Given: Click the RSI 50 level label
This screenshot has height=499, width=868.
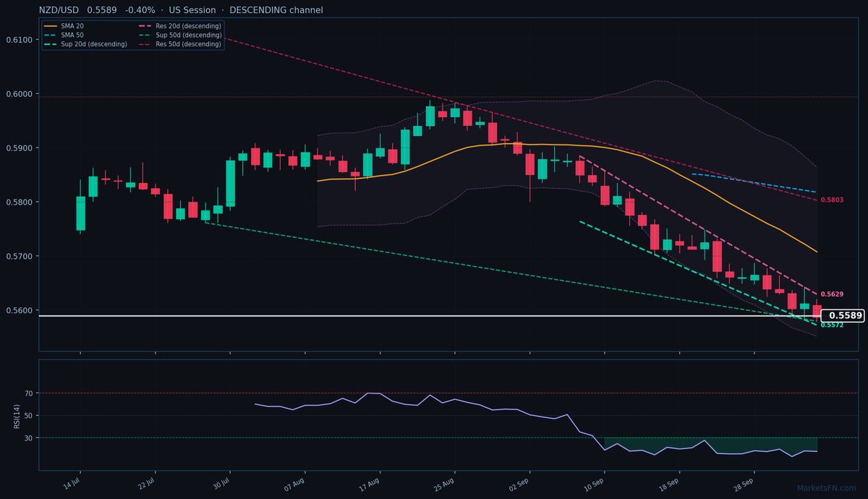Looking at the screenshot, I should tap(29, 415).
